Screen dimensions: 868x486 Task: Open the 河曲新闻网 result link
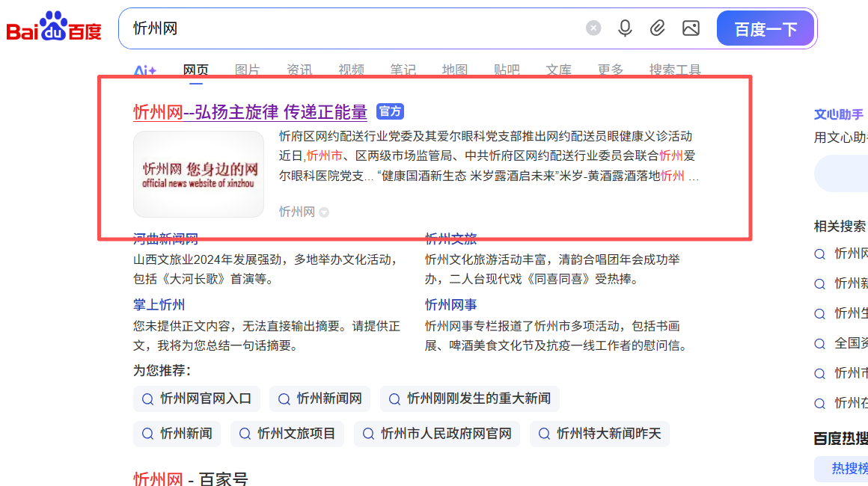pyautogui.click(x=166, y=238)
